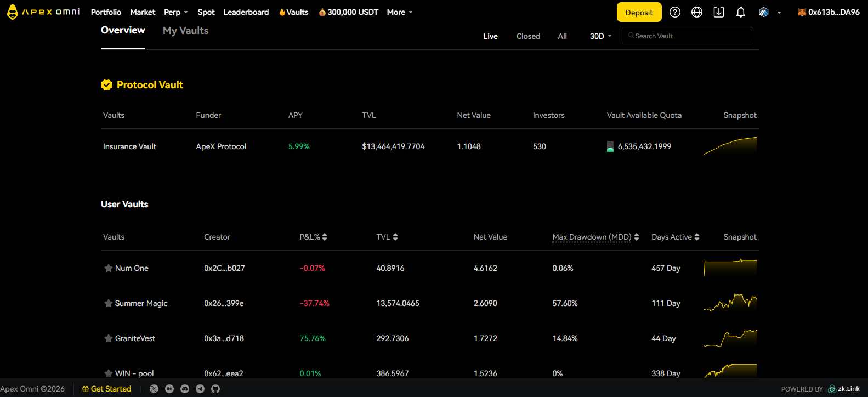Click Insurance Vault available quota bar

pos(610,146)
